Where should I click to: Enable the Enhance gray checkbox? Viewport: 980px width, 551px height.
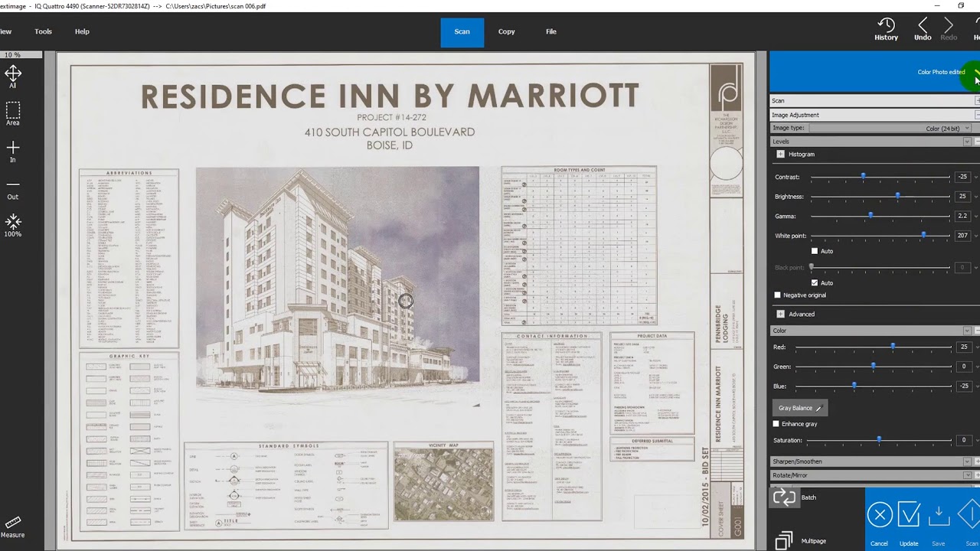(776, 424)
